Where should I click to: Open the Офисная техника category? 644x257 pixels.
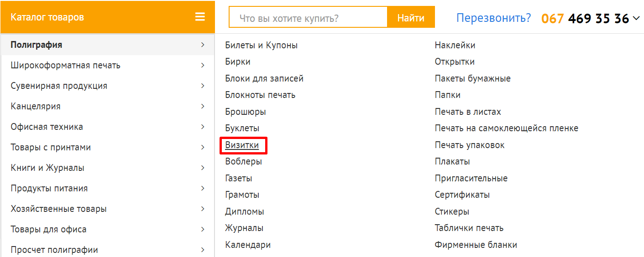click(47, 127)
